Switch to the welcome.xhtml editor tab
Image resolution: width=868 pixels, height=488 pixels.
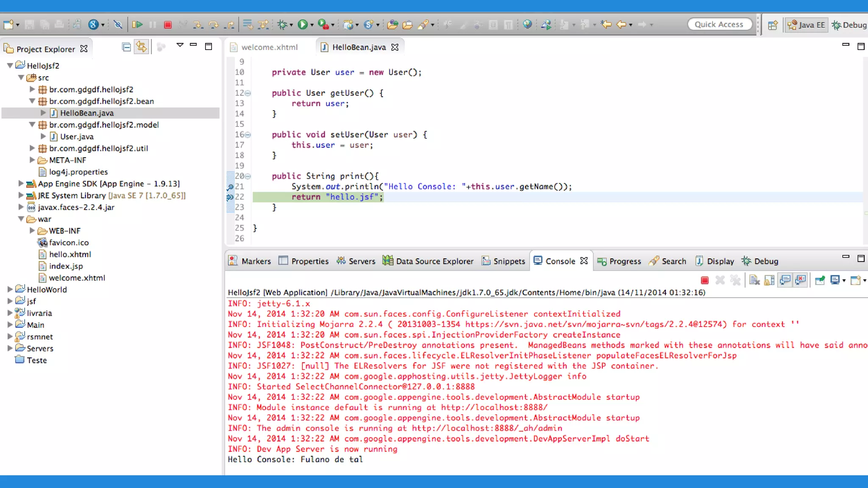point(270,47)
